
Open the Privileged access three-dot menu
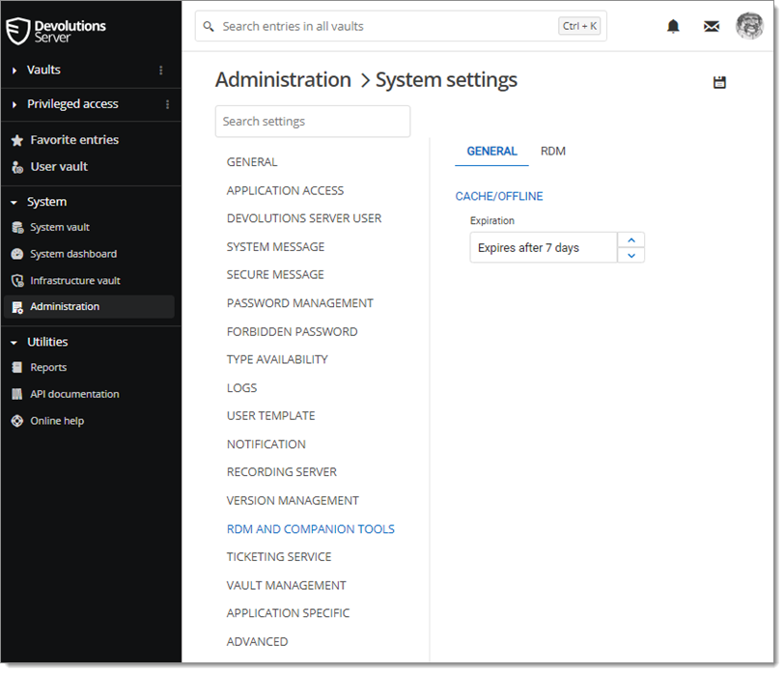167,104
